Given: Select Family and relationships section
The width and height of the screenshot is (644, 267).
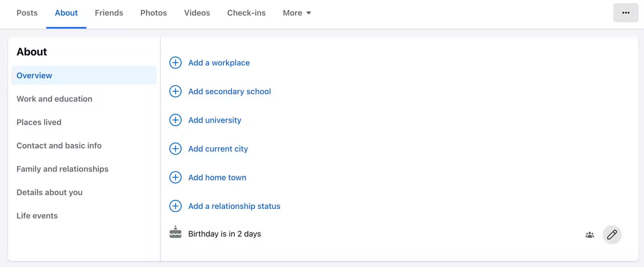Looking at the screenshot, I should pos(62,169).
